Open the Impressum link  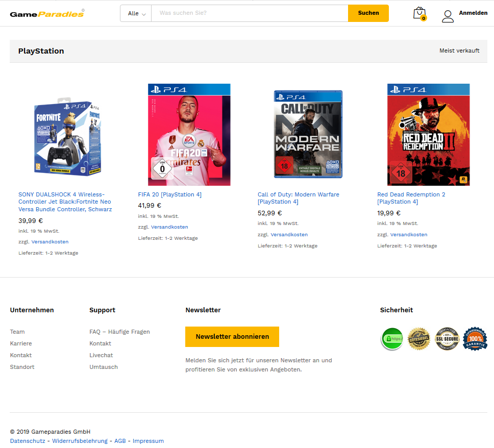coord(148,441)
